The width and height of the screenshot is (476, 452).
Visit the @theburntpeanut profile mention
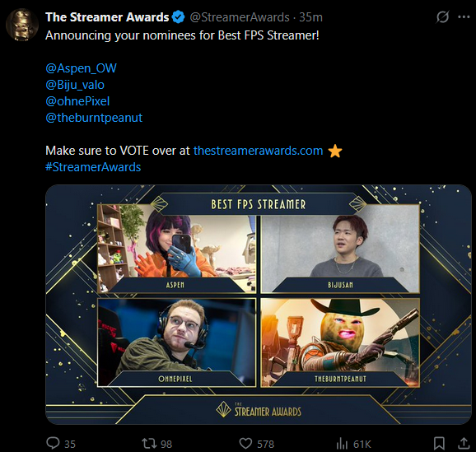[x=94, y=118]
